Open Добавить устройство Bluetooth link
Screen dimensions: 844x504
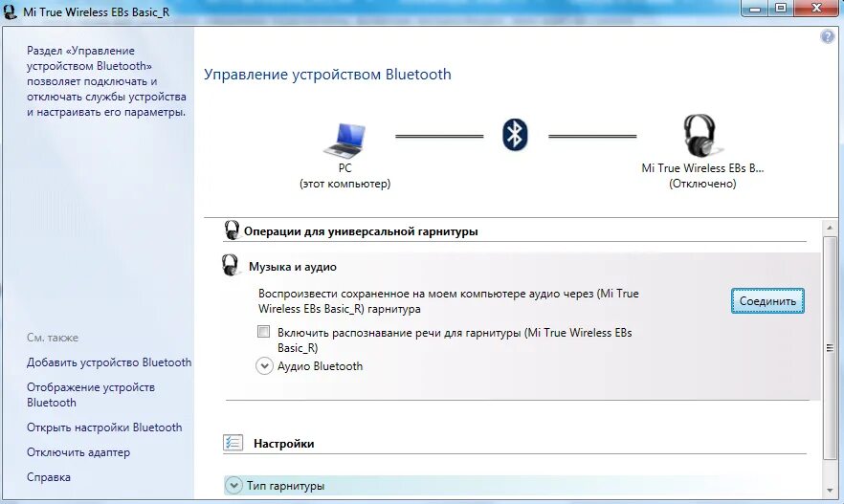(109, 362)
